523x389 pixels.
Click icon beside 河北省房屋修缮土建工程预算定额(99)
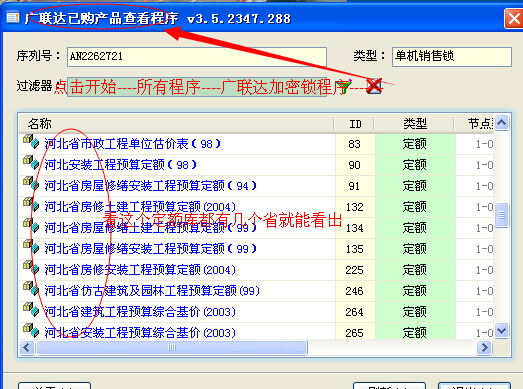(31, 226)
